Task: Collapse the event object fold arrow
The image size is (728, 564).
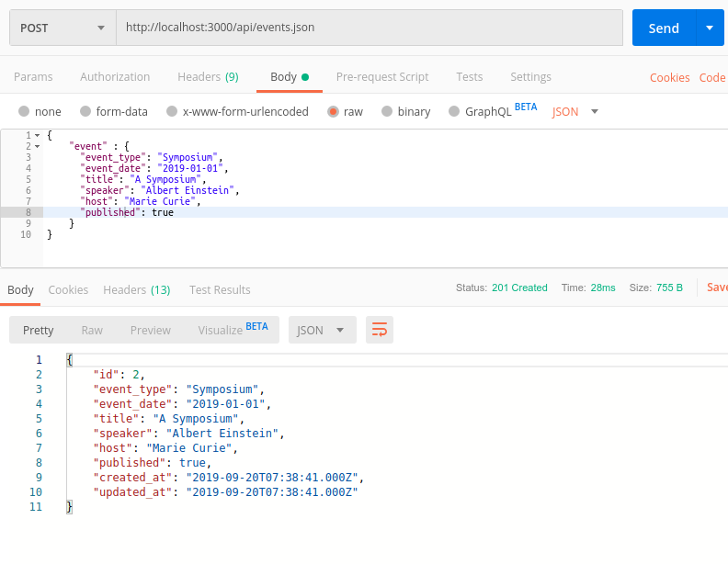Action: pyautogui.click(x=37, y=146)
